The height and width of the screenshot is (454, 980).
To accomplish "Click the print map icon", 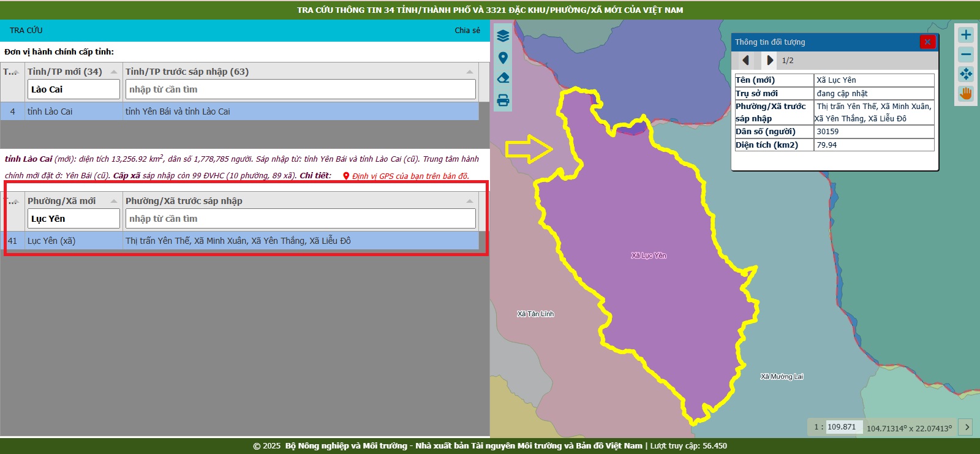I will tap(503, 100).
